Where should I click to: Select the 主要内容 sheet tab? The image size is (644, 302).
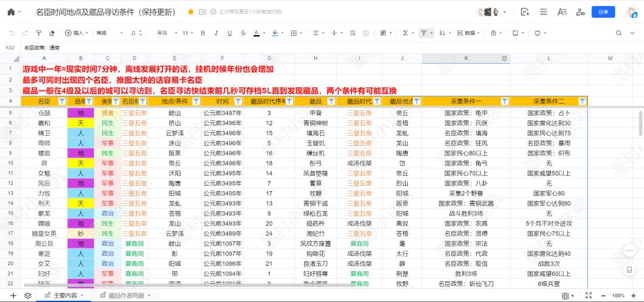pos(64,295)
